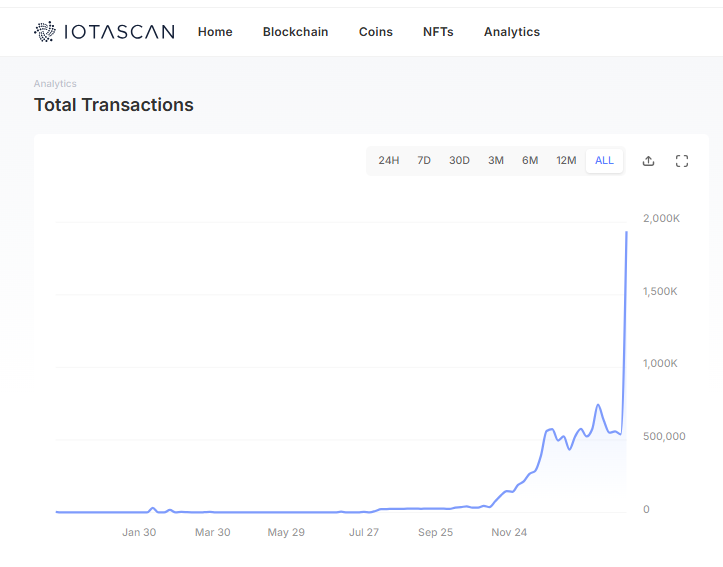Click the 2,000K axis label
Image resolution: width=723 pixels, height=567 pixels.
661,218
